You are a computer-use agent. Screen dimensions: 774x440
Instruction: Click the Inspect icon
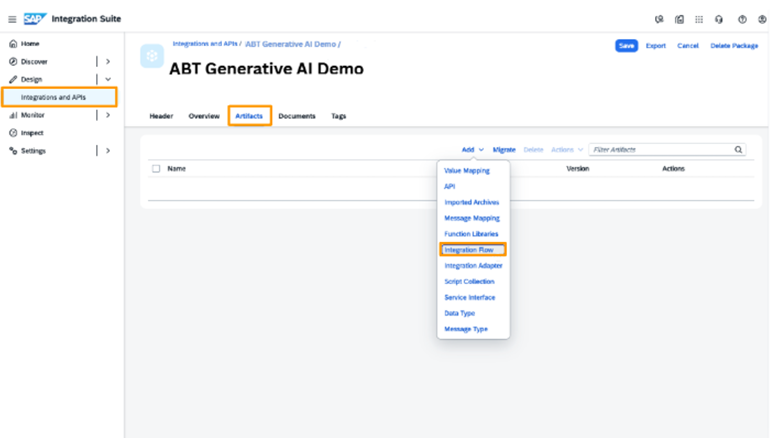click(13, 133)
